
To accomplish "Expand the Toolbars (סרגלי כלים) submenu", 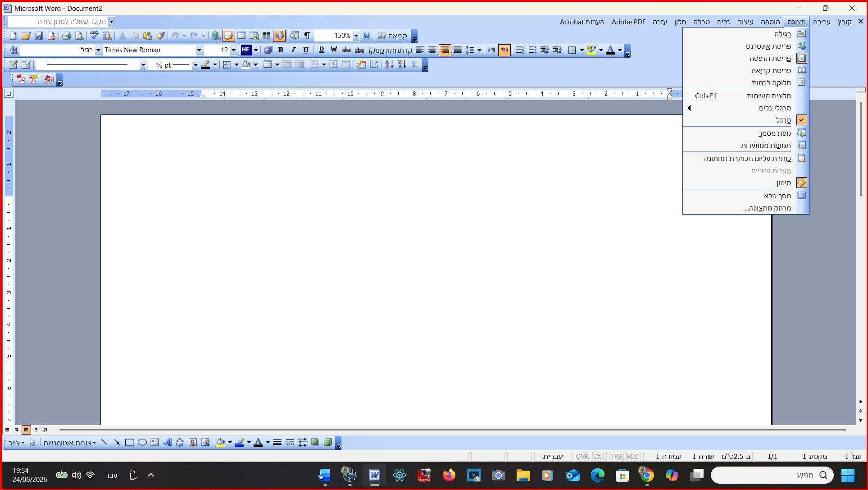I will (x=746, y=108).
